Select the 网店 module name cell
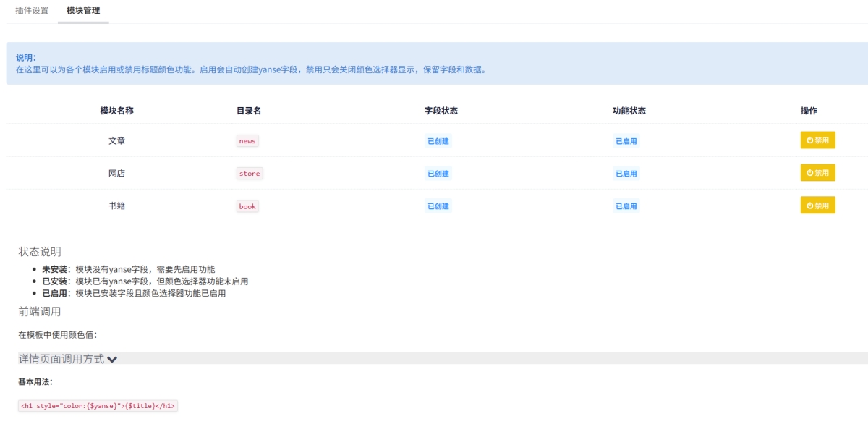 pyautogui.click(x=116, y=173)
